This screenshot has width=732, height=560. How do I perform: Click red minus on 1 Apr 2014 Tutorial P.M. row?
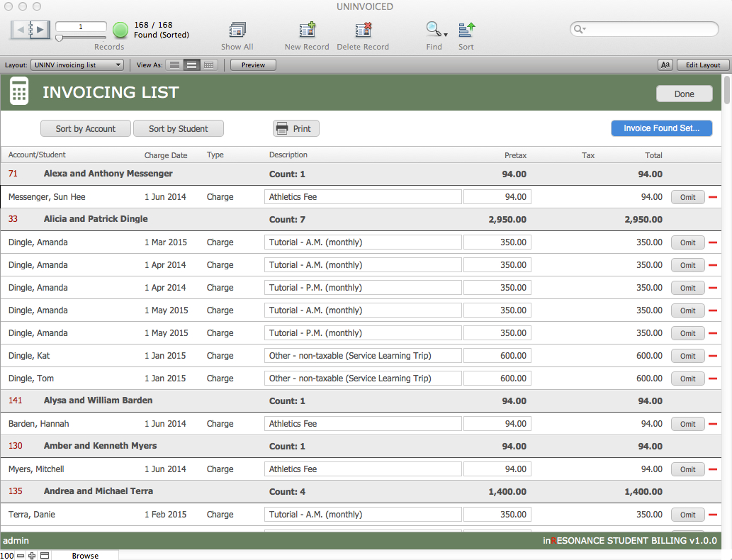coord(713,288)
